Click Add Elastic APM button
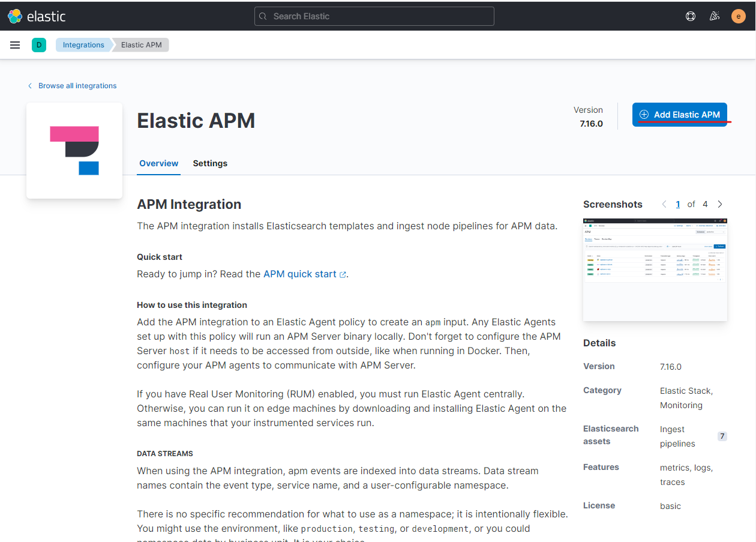Viewport: 756px width, 542px height. click(x=680, y=115)
